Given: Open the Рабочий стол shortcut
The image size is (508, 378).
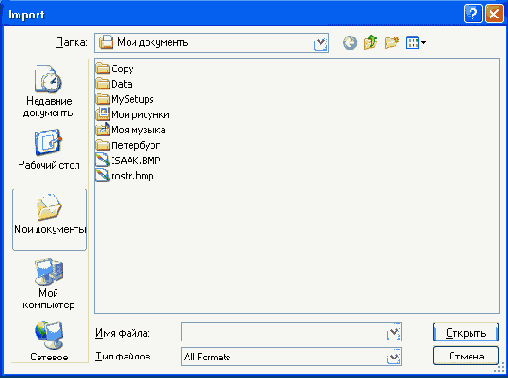Looking at the screenshot, I should click(49, 150).
